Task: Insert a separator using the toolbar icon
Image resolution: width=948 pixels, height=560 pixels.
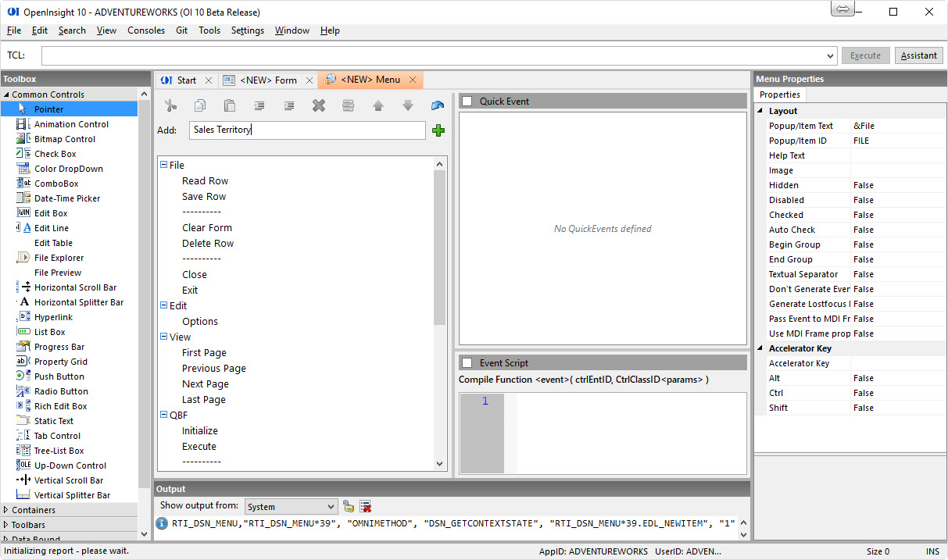Action: pyautogui.click(x=349, y=105)
